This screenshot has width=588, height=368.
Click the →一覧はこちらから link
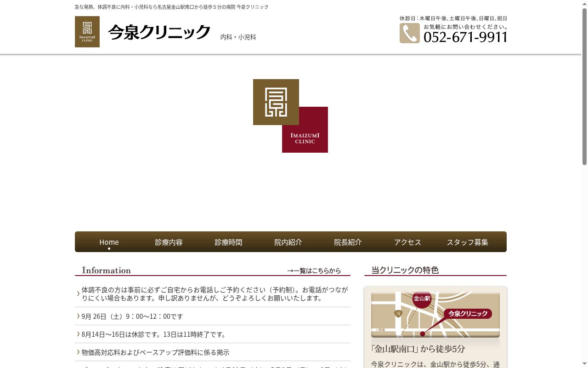click(x=314, y=270)
